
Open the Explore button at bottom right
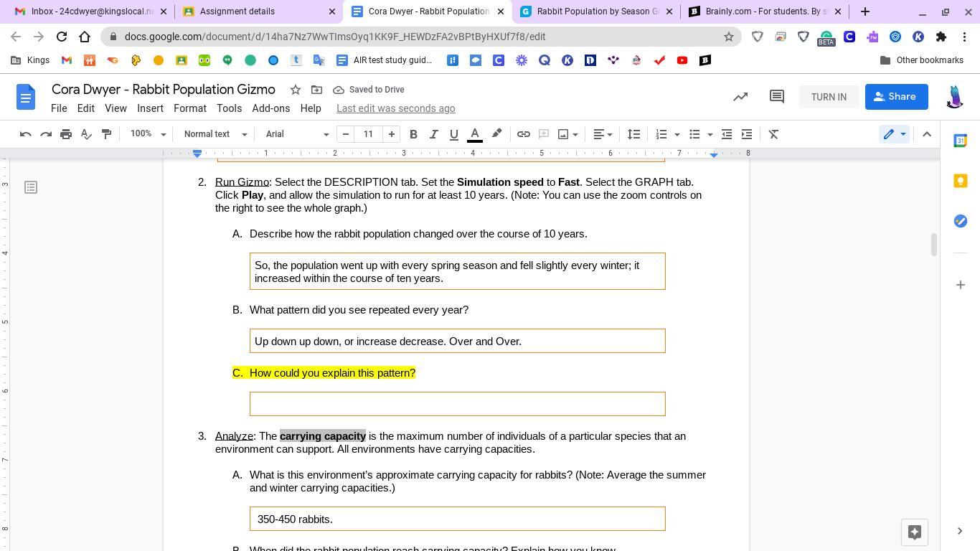[x=915, y=532]
